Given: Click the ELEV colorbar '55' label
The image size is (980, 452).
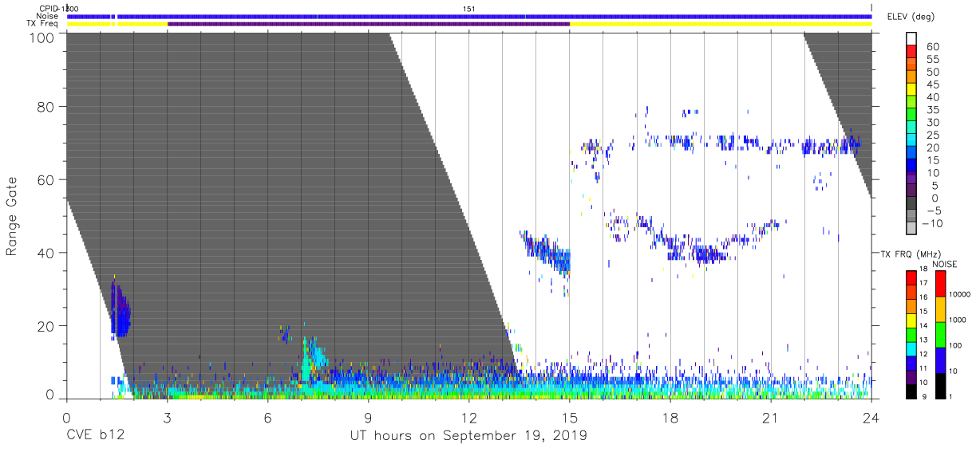Looking at the screenshot, I should point(931,60).
